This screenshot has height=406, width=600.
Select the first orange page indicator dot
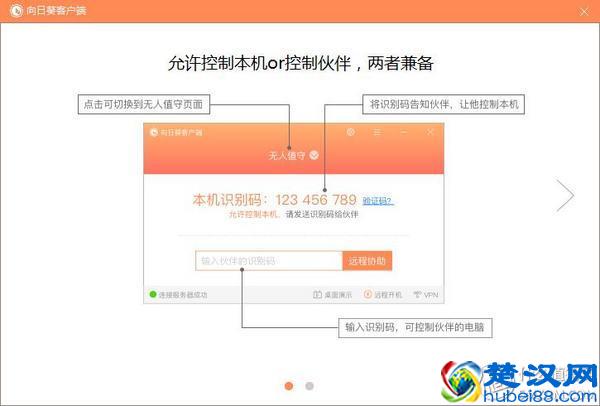coord(289,386)
